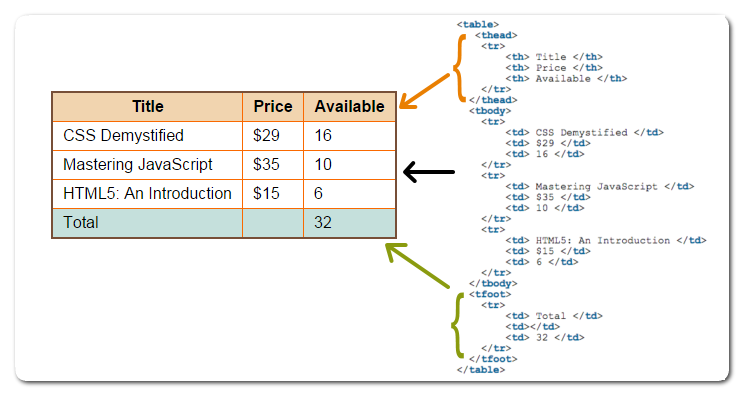Click the $35 price cell
Image resolution: width=744 pixels, height=396 pixels.
pyautogui.click(x=273, y=165)
